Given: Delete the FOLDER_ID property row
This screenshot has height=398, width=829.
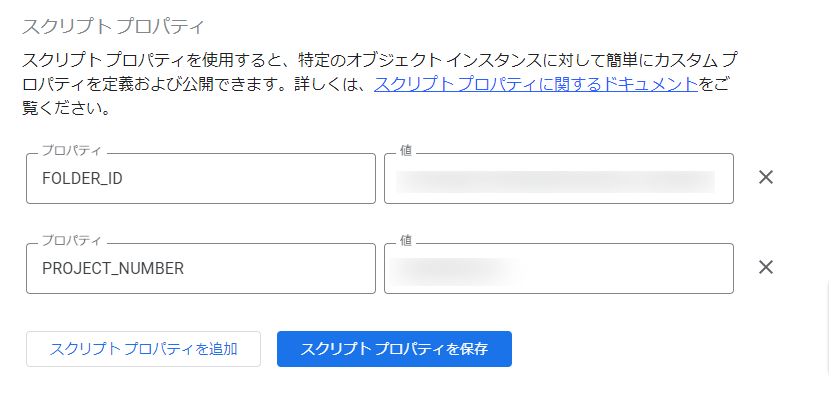Looking at the screenshot, I should tap(766, 178).
